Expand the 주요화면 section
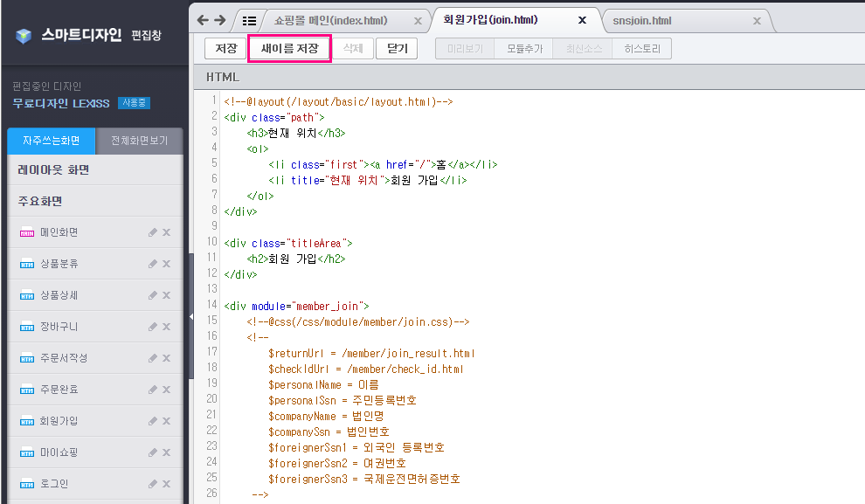The height and width of the screenshot is (504, 865). 95,201
